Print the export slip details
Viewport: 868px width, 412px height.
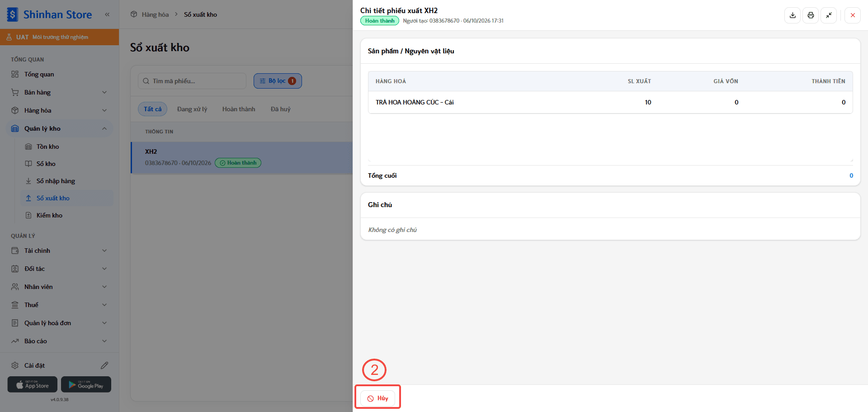tap(811, 15)
